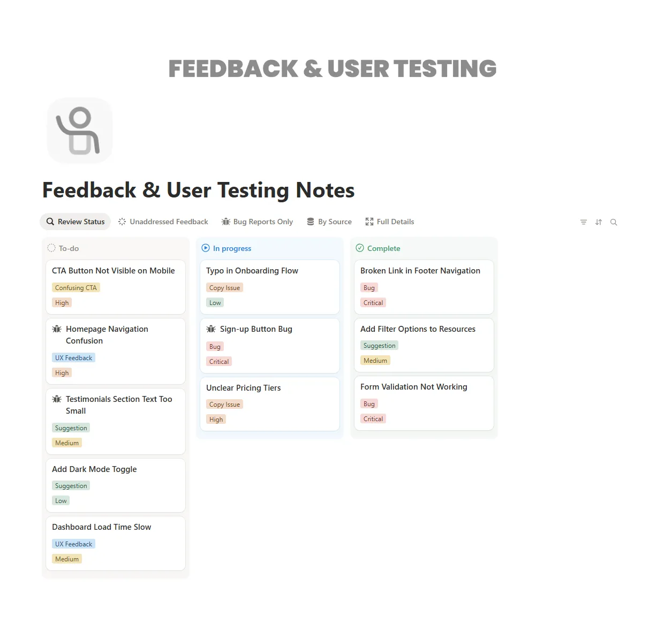This screenshot has height=617, width=672.
Task: Open the Bug Reports Only tab
Action: click(x=257, y=222)
